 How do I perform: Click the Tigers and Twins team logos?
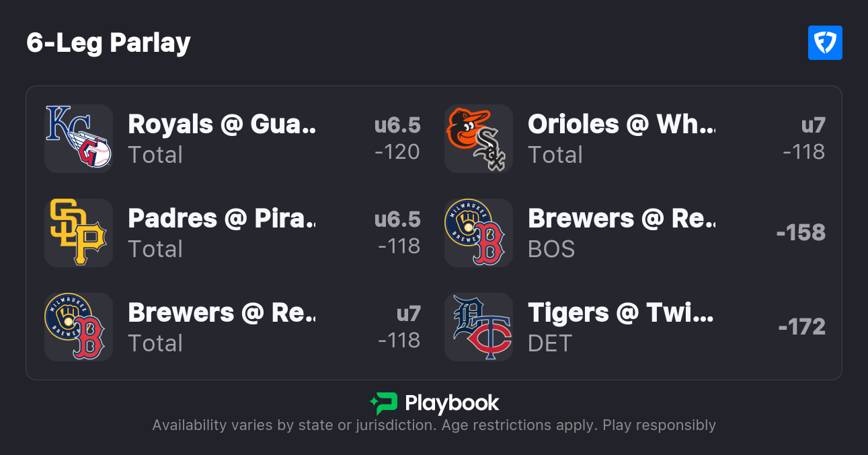[x=478, y=327]
